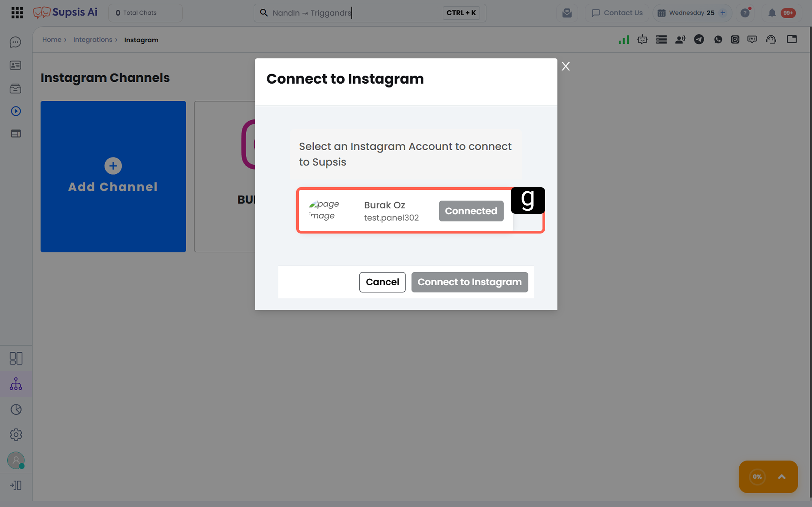Open the table layout icon in sidebar

16,134
